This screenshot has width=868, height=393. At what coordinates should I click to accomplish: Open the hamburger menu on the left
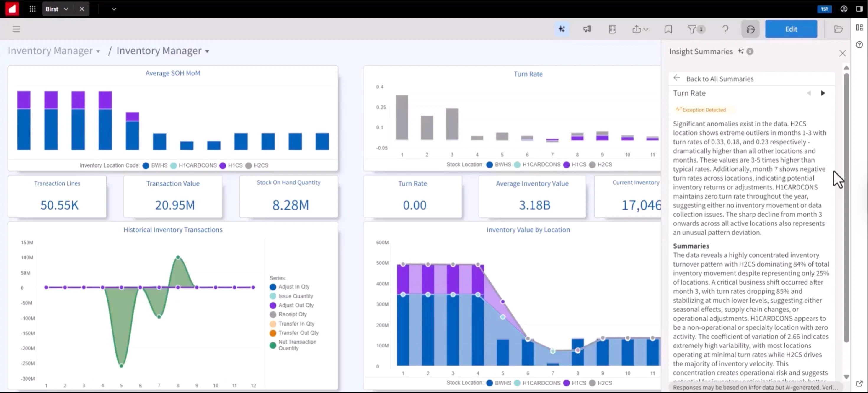coord(16,29)
